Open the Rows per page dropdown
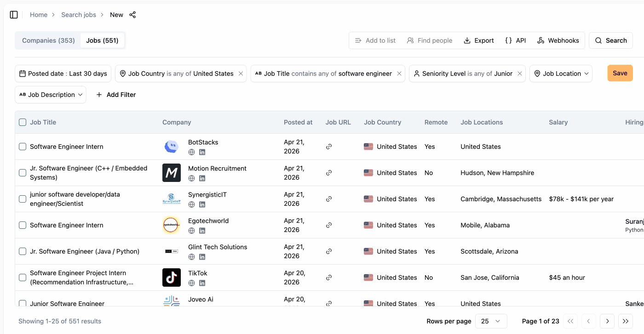The image size is (644, 334). [491, 321]
